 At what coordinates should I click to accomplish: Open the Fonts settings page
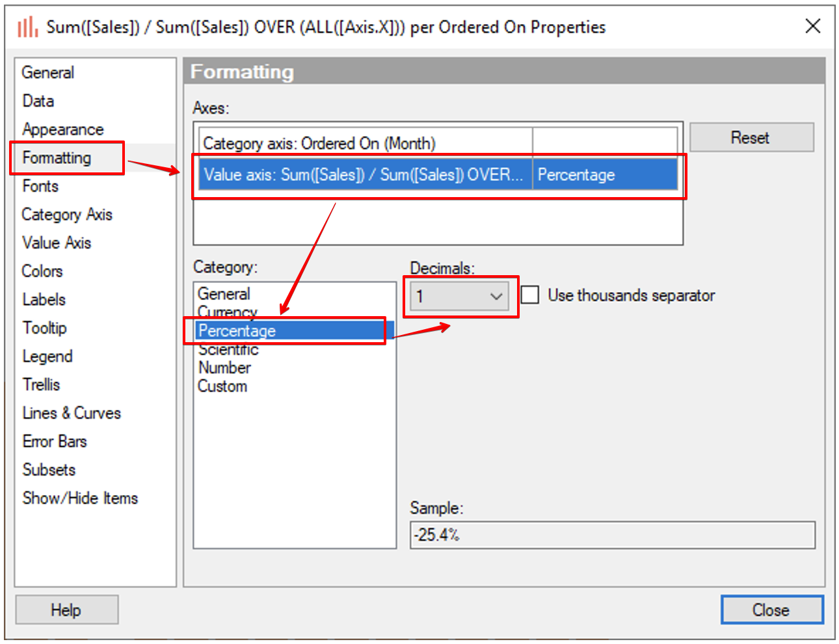pos(40,186)
